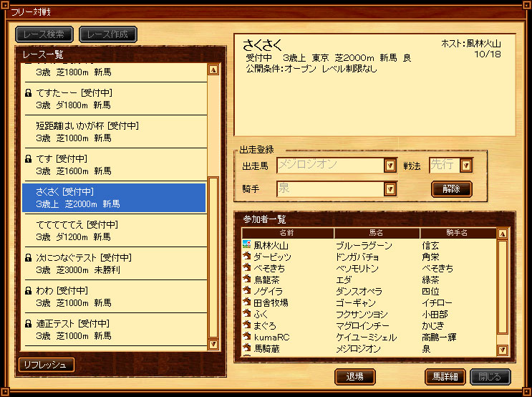Select the ててててえ race entry

[115, 231]
